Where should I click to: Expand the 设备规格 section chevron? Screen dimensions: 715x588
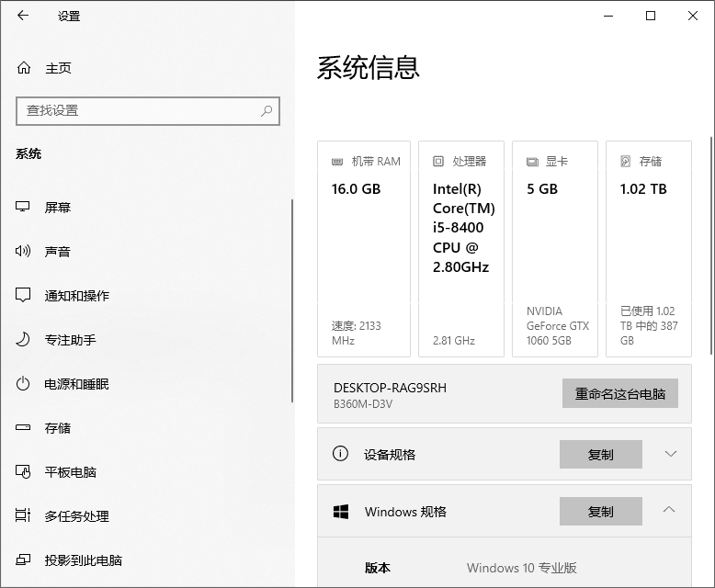pos(670,454)
